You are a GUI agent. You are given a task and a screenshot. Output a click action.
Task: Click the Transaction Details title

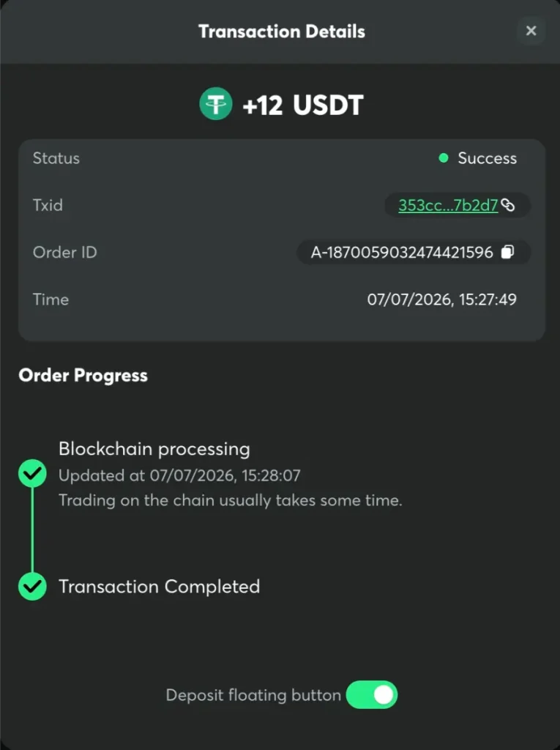point(282,31)
